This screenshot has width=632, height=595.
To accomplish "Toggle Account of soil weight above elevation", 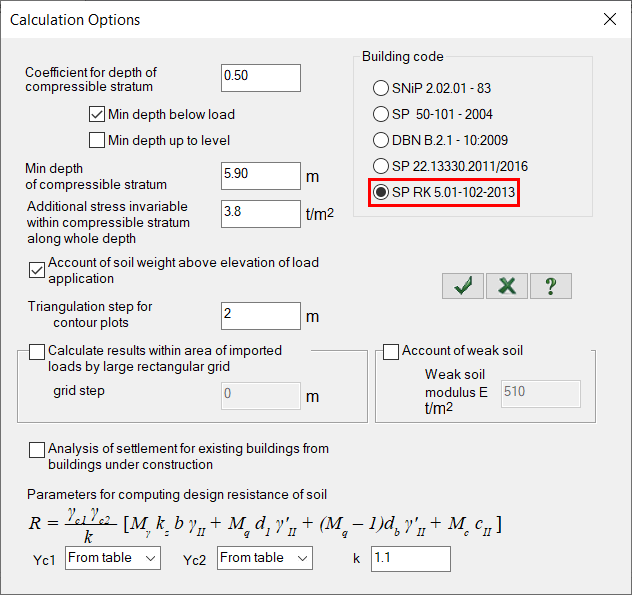I will point(38,269).
